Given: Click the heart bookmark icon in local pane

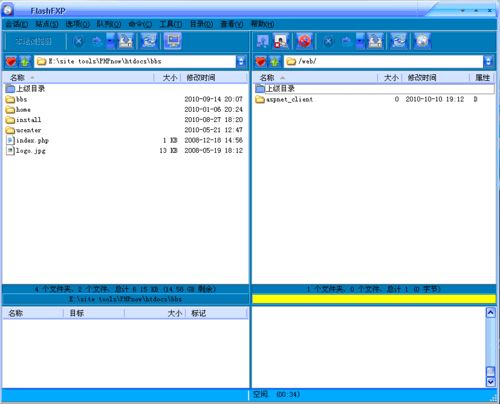Looking at the screenshot, I should [x=11, y=62].
